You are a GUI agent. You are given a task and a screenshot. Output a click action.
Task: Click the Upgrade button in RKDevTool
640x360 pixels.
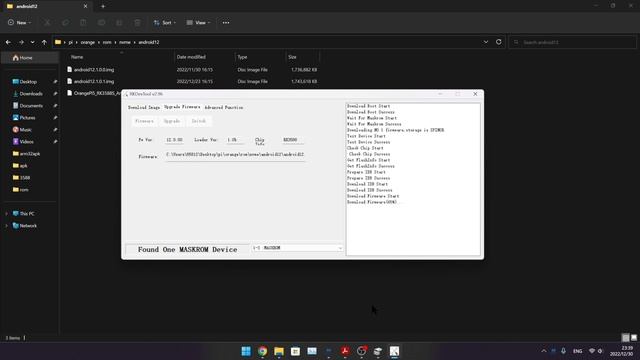(x=172, y=121)
